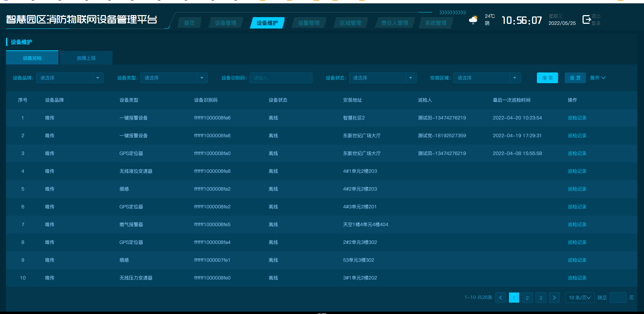Click the cloudy weather icon

473,20
